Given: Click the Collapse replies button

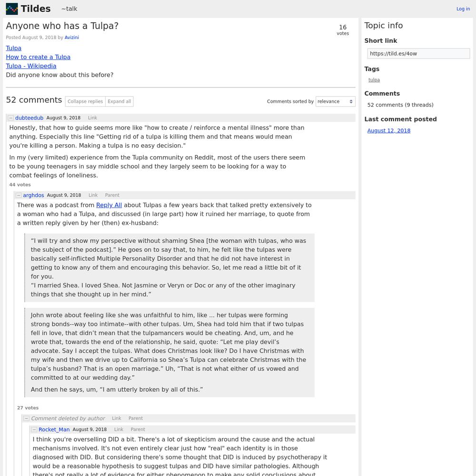Looking at the screenshot, I should click(85, 101).
